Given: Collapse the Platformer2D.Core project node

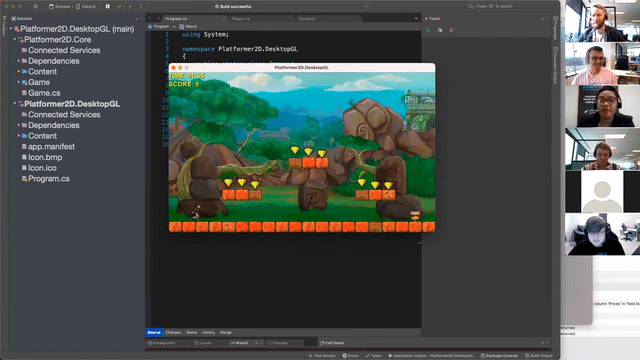Looking at the screenshot, I should [15, 40].
